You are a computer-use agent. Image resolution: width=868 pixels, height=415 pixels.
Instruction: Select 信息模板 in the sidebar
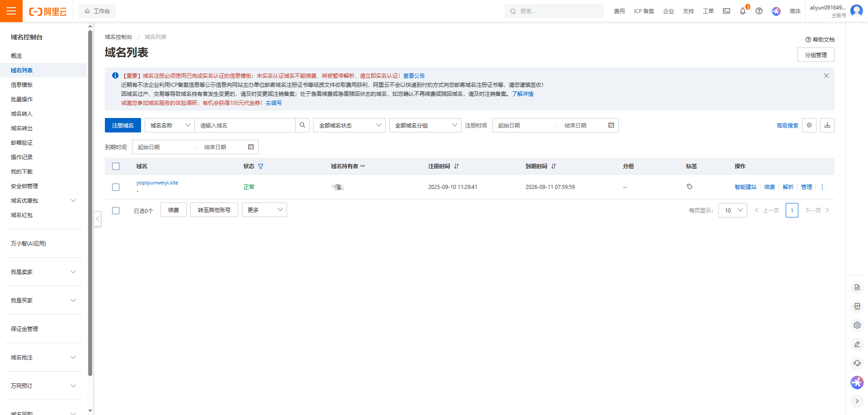(22, 85)
